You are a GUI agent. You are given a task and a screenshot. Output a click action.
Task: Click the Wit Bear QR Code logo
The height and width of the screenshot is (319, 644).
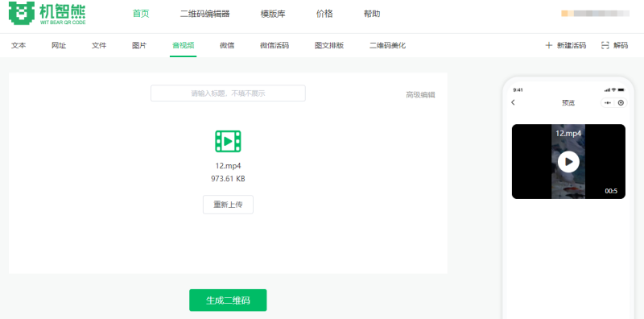[47, 13]
